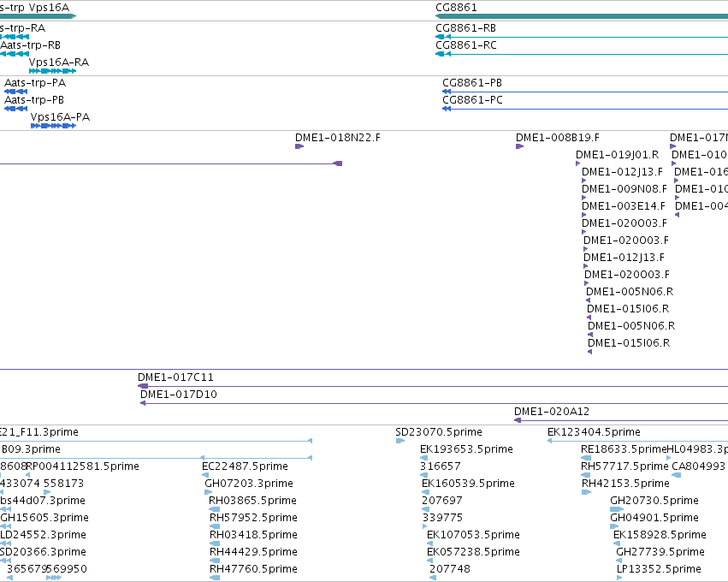This screenshot has width=728, height=582.
Task: Select the DME1-017C11 clone feature
Action: (433, 386)
